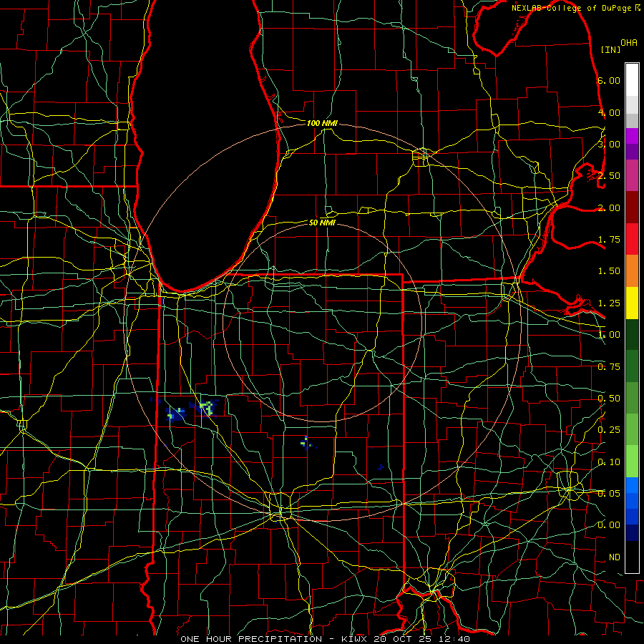Click the 100 NMI range ring label
Image resolution: width=644 pixels, height=644 pixels.
(323, 123)
